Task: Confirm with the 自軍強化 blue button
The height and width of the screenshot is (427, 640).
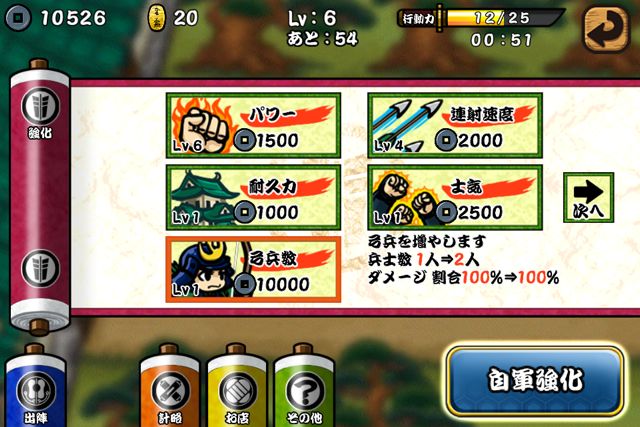Action: (535, 380)
